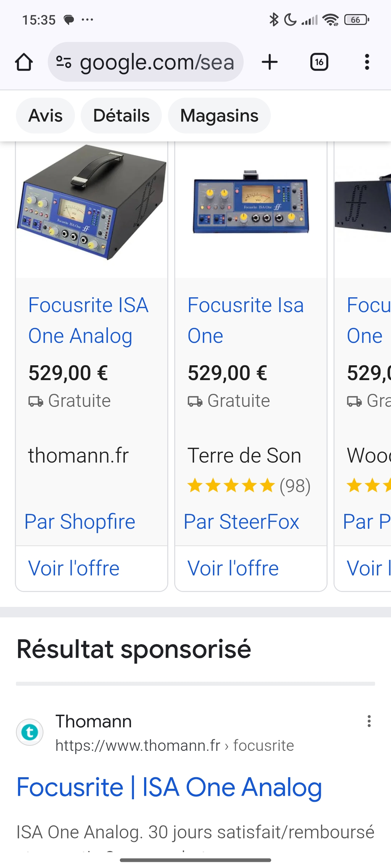Open a new tab with plus icon
Image resolution: width=391 pixels, height=868 pixels.
pyautogui.click(x=270, y=62)
